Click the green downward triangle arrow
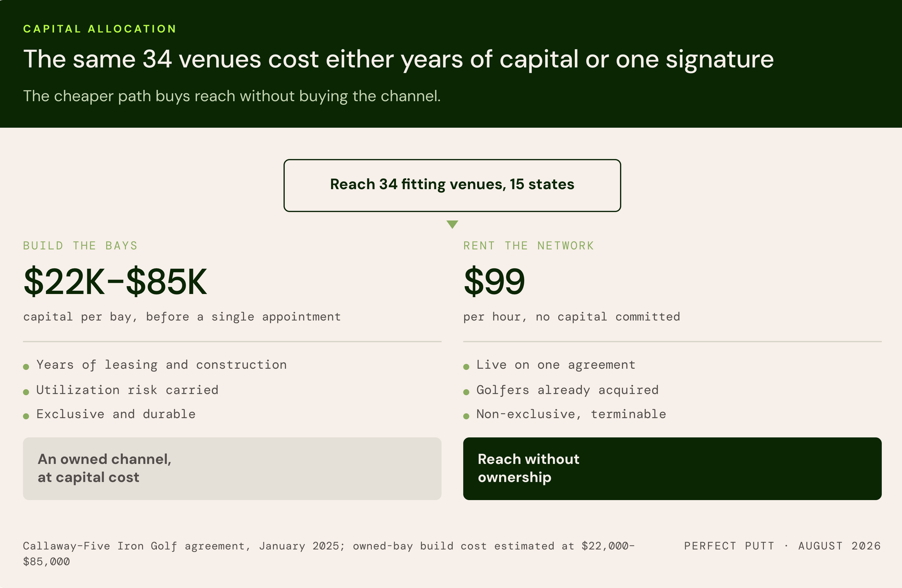The width and height of the screenshot is (902, 588). 452,224
